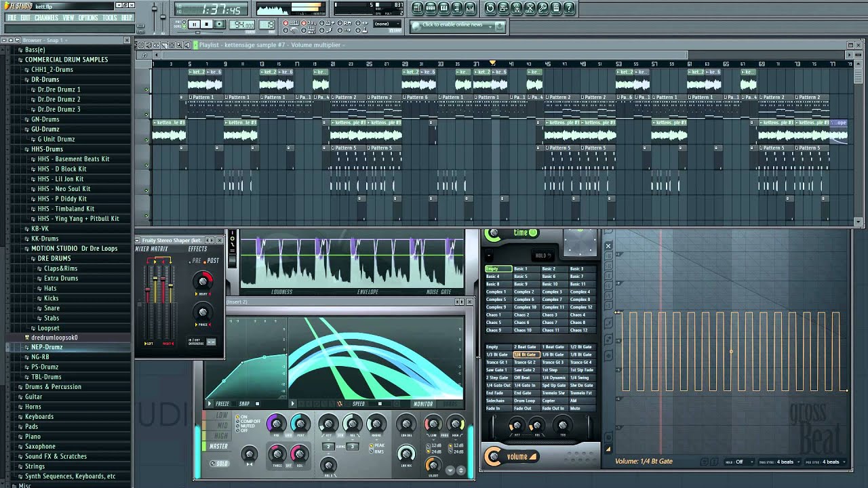Image resolution: width=868 pixels, height=488 pixels.
Task: Open the Help question-mark icon
Action: pos(569,8)
